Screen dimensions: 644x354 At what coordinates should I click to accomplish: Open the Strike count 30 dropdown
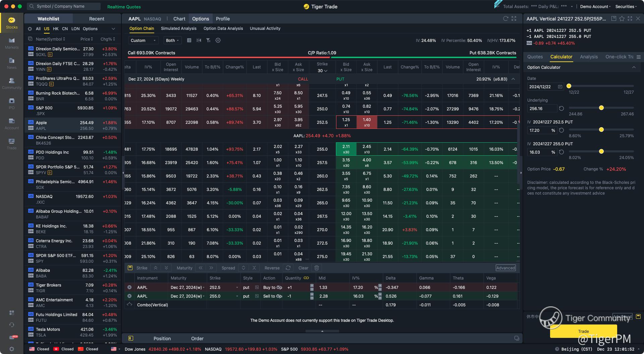322,70
